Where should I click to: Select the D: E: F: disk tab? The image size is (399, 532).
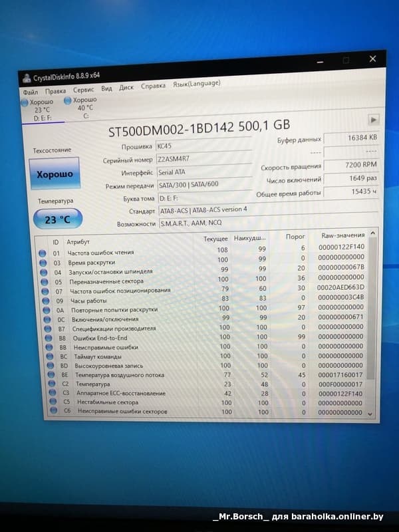41,110
